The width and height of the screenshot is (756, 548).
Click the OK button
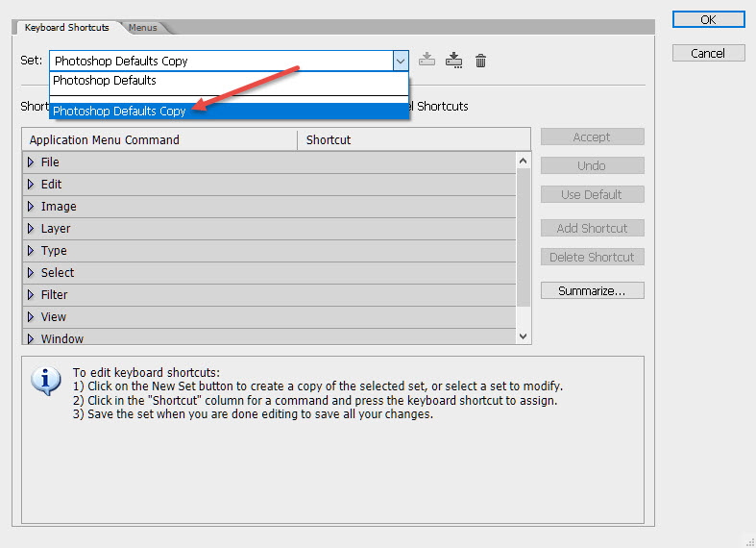(x=708, y=20)
